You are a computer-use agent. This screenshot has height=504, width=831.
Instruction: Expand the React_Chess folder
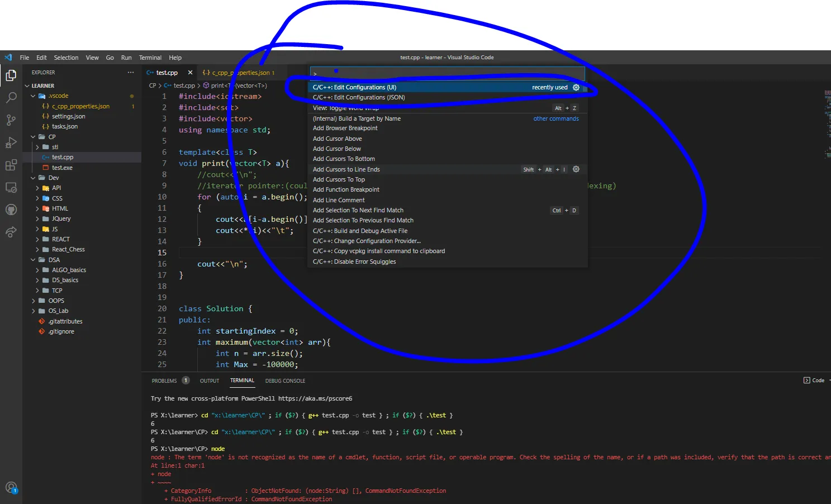(x=82, y=249)
